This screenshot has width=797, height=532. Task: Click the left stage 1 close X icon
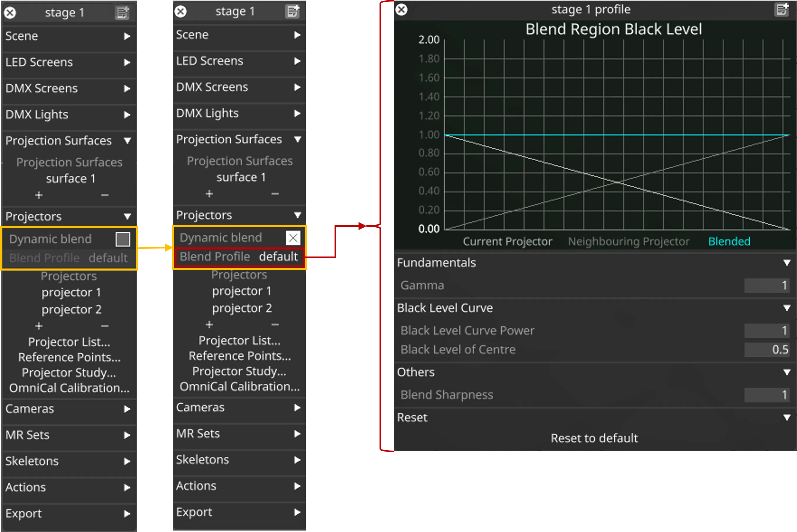10,11
